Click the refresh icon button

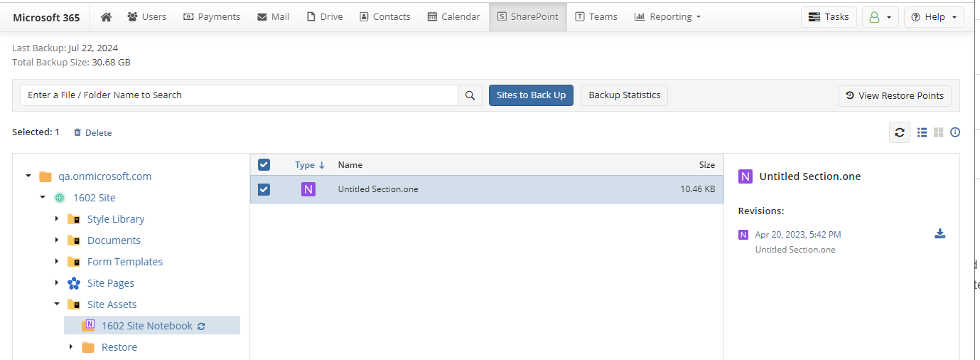pos(900,132)
